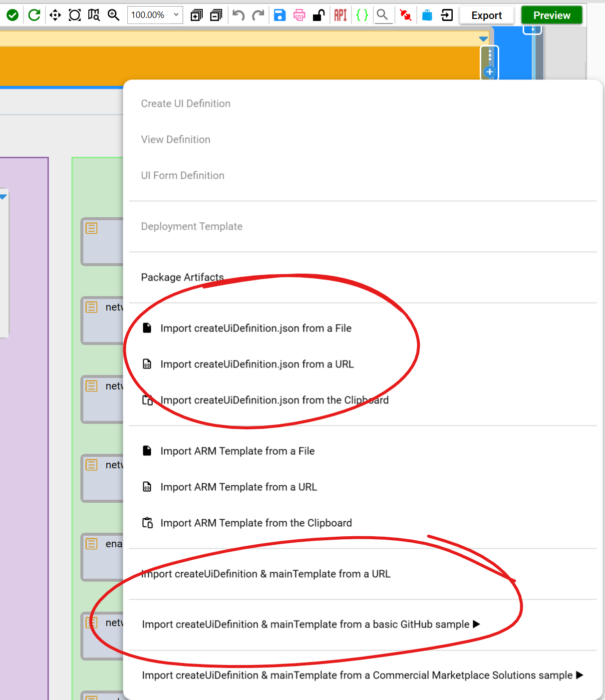Image resolution: width=605 pixels, height=700 pixels.
Task: Choose Import ARM Template from a File
Action: (237, 451)
